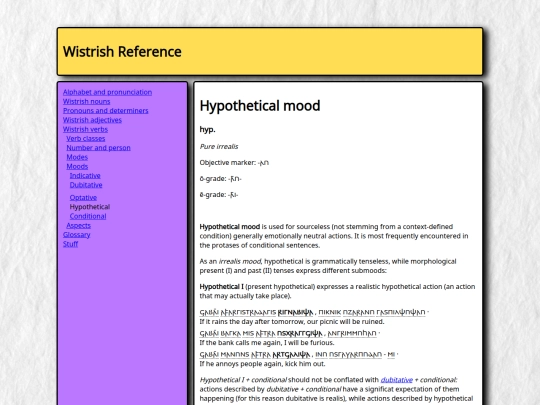
Task: Open the Dubitative sidebar link
Action: pos(86,185)
